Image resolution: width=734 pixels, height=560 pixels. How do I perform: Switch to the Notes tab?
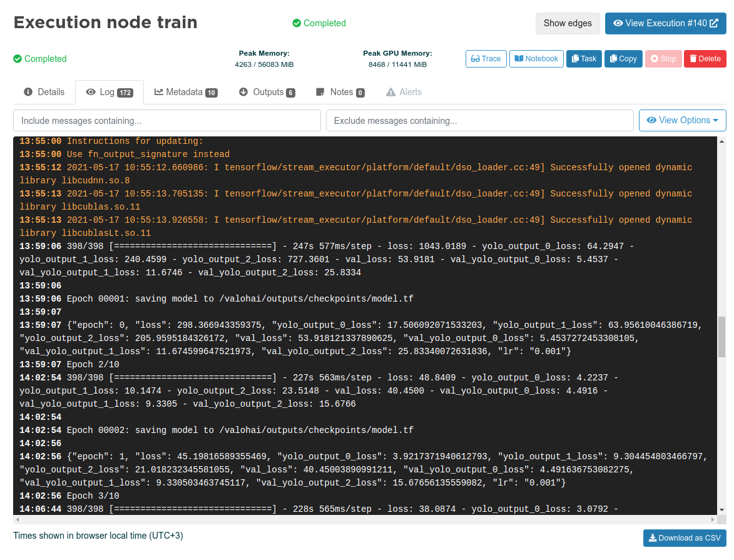(340, 92)
